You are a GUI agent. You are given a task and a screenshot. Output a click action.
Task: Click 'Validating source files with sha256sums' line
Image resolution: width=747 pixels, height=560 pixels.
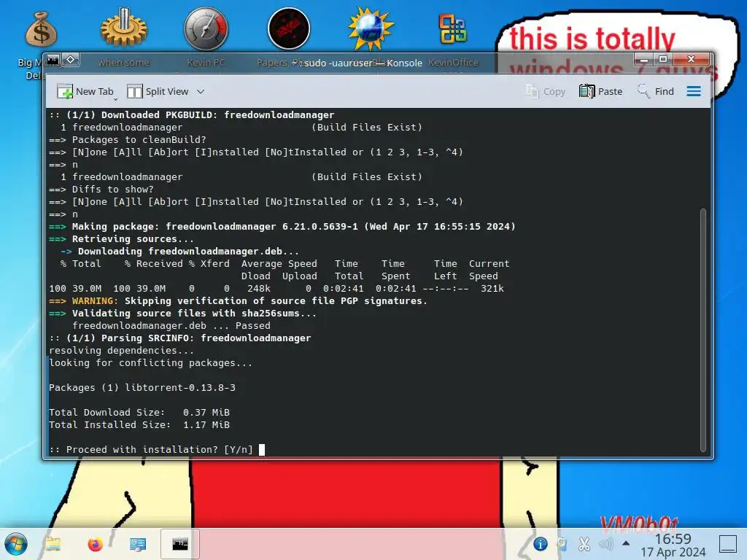(x=182, y=314)
